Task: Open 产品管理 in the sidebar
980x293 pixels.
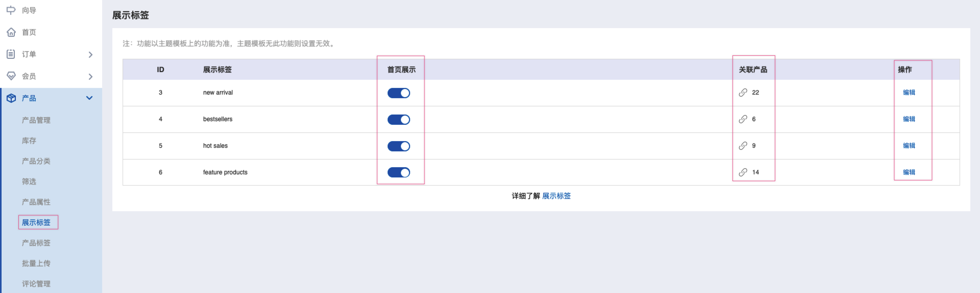Action: (x=36, y=120)
